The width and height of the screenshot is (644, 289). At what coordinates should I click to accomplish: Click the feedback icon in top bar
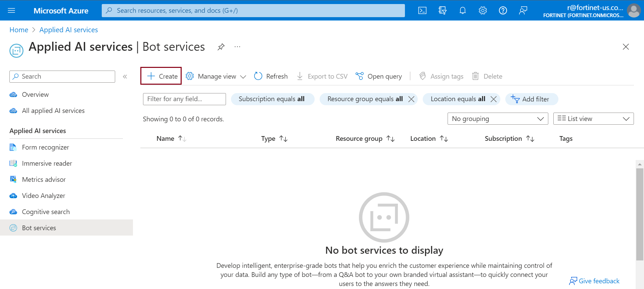pos(523,10)
